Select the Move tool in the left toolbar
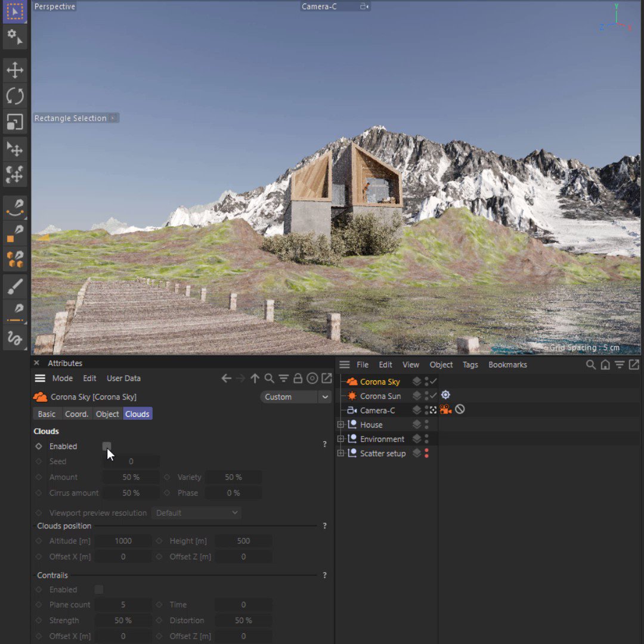 point(14,70)
